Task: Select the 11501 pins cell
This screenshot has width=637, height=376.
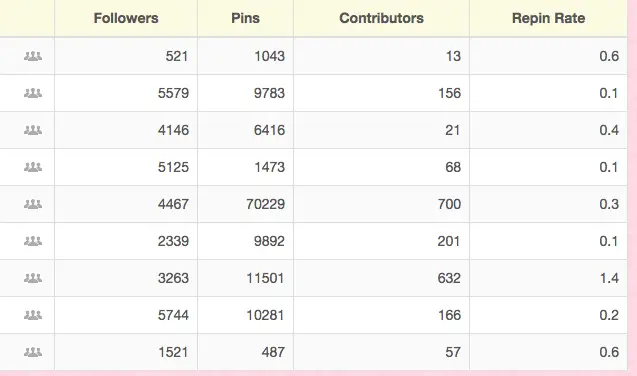Action: pos(245,278)
